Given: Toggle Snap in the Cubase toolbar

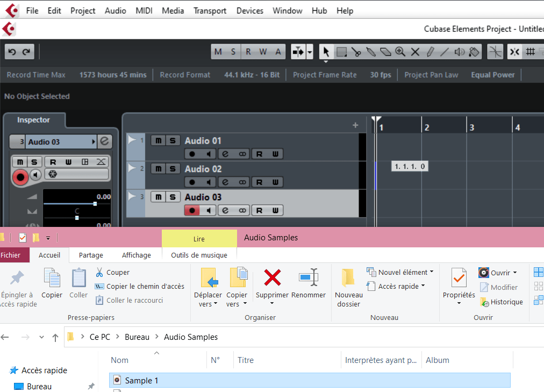Looking at the screenshot, I should point(514,52).
